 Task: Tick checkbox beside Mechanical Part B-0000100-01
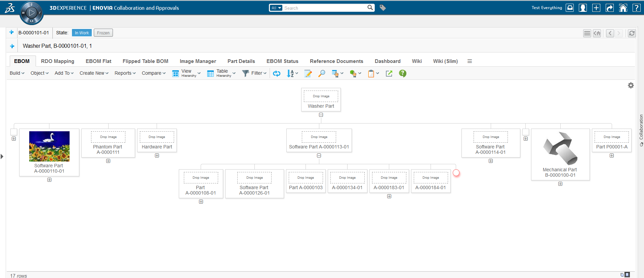(526, 132)
